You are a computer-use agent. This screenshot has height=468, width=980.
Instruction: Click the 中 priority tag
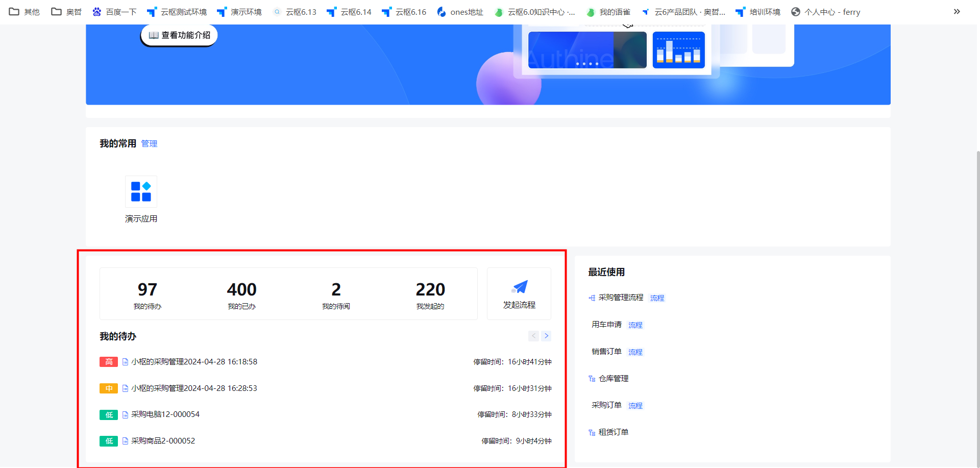(x=109, y=388)
